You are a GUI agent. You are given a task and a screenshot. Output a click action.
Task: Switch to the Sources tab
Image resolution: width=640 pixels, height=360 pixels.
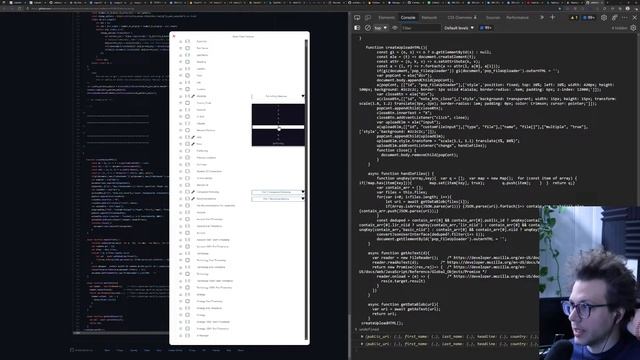493,18
